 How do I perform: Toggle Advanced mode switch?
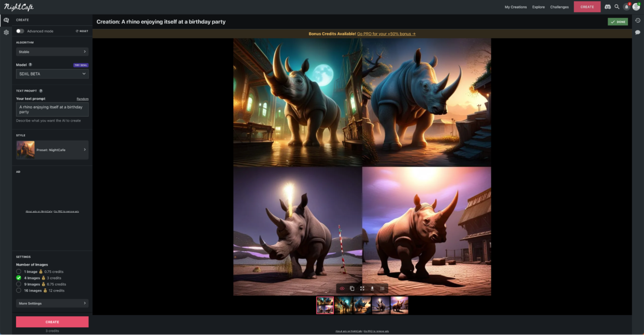pyautogui.click(x=20, y=31)
